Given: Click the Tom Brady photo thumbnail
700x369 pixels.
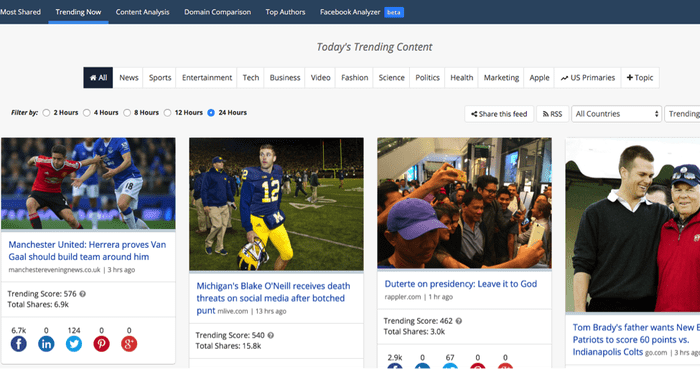Looking at the screenshot, I should (633, 225).
